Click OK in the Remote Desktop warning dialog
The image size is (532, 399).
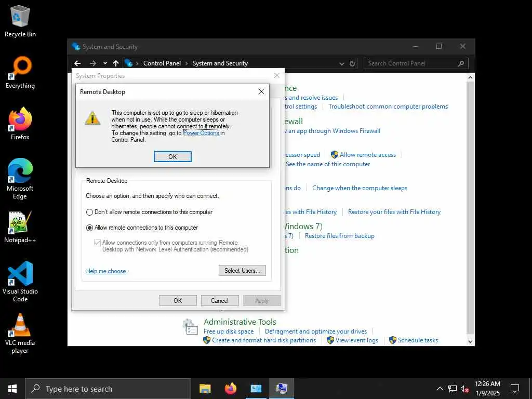(x=172, y=156)
